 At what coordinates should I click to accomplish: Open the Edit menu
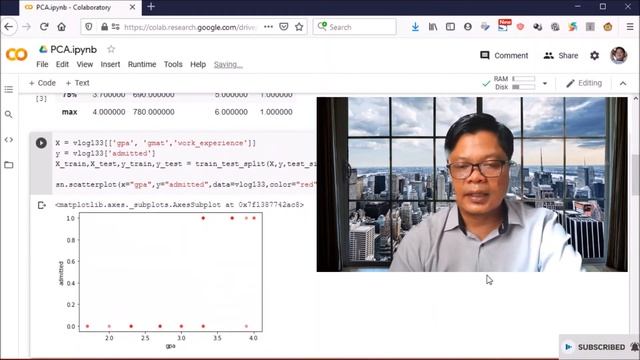[62, 64]
